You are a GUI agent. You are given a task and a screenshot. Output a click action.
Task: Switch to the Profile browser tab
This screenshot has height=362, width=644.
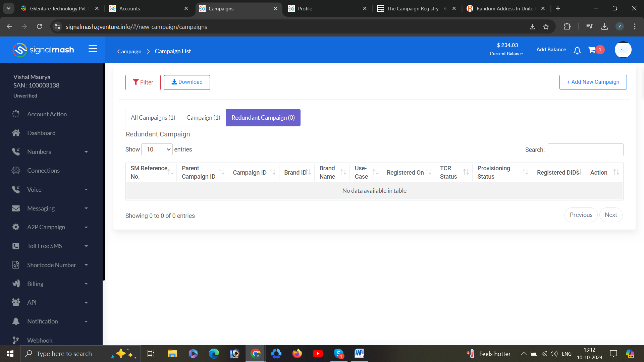click(x=327, y=8)
